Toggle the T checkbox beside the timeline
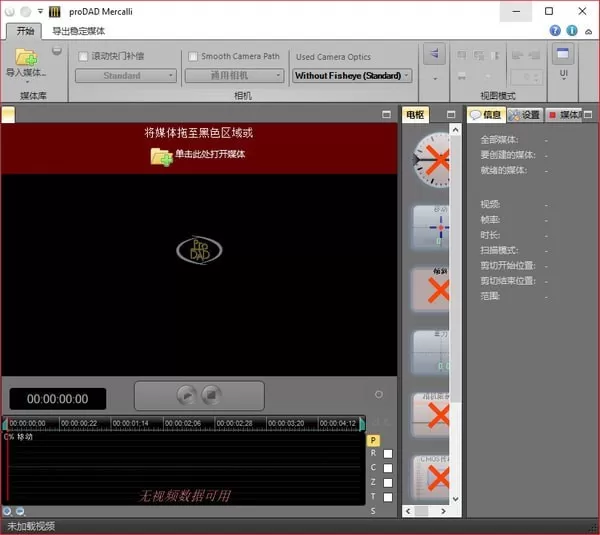Viewport: 600px width, 535px height. pos(388,497)
